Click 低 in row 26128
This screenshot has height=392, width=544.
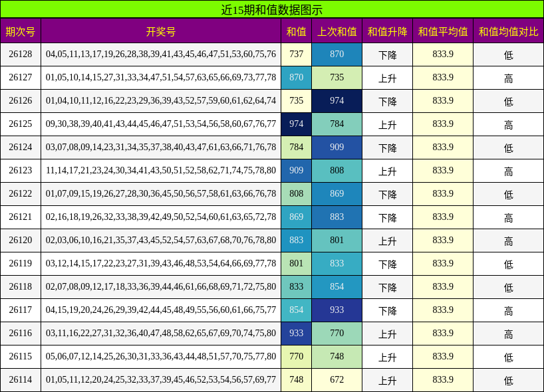pos(508,54)
